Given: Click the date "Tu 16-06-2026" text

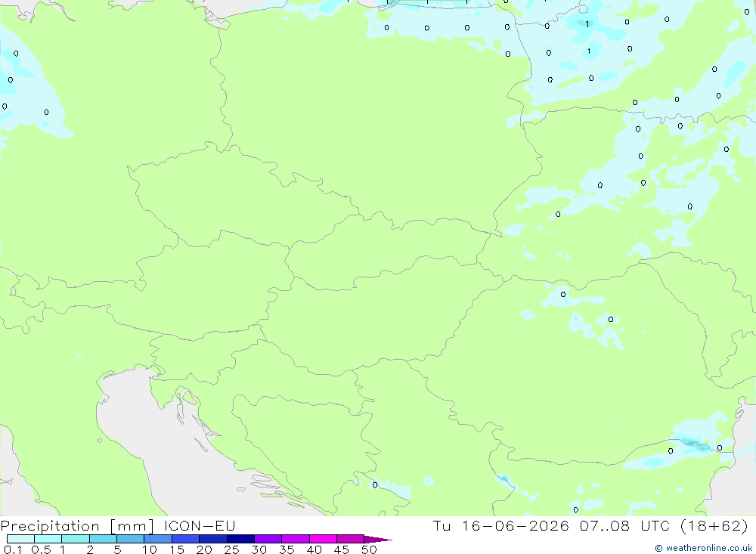Looking at the screenshot, I should (x=501, y=525).
